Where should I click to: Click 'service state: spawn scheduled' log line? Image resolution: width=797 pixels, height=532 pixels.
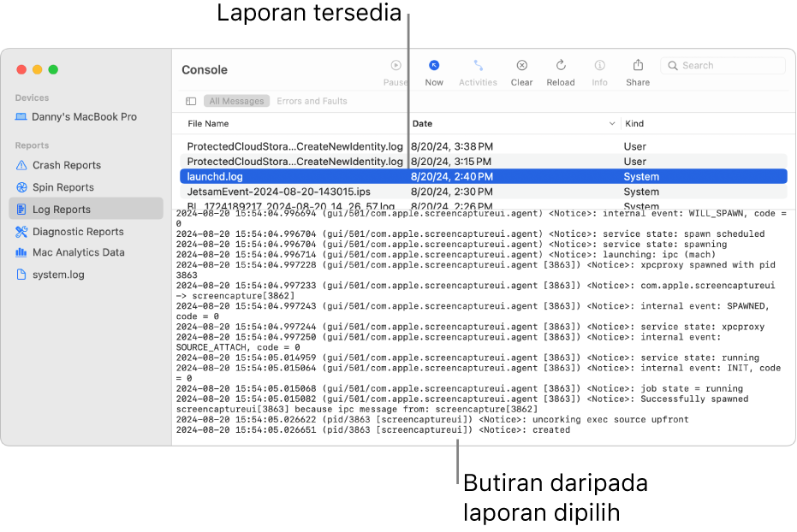click(470, 234)
